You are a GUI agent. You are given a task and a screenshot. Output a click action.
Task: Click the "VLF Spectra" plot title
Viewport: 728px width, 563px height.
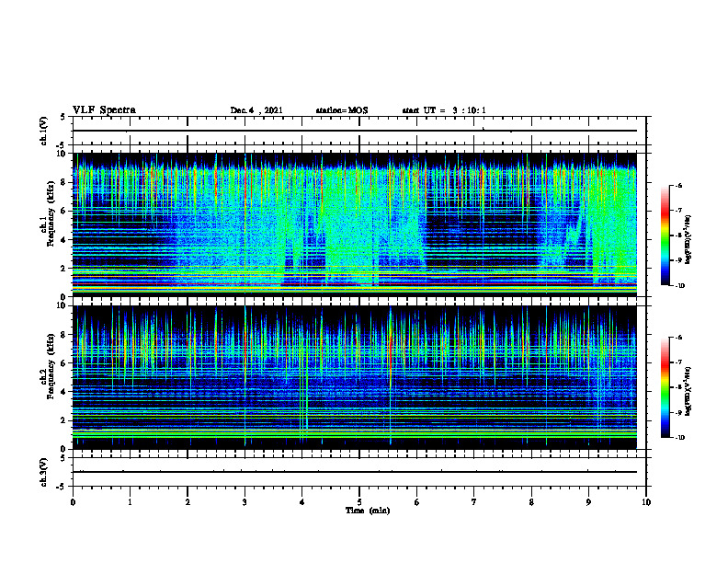pos(104,109)
